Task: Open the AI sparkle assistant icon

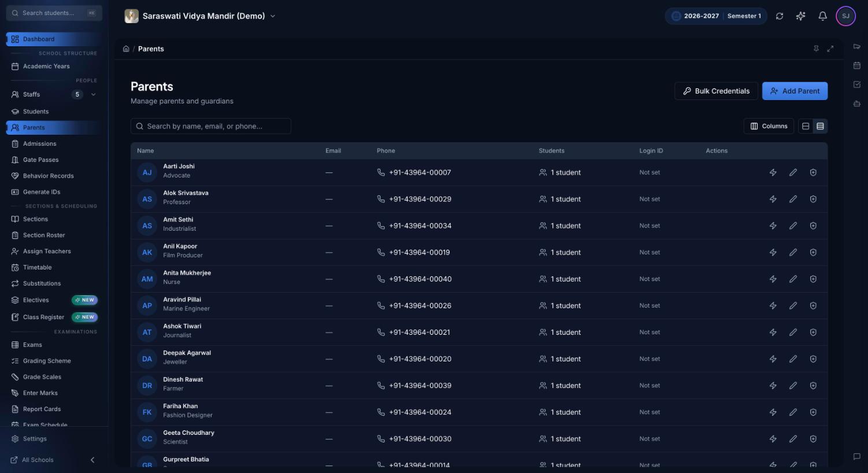Action: pos(800,16)
